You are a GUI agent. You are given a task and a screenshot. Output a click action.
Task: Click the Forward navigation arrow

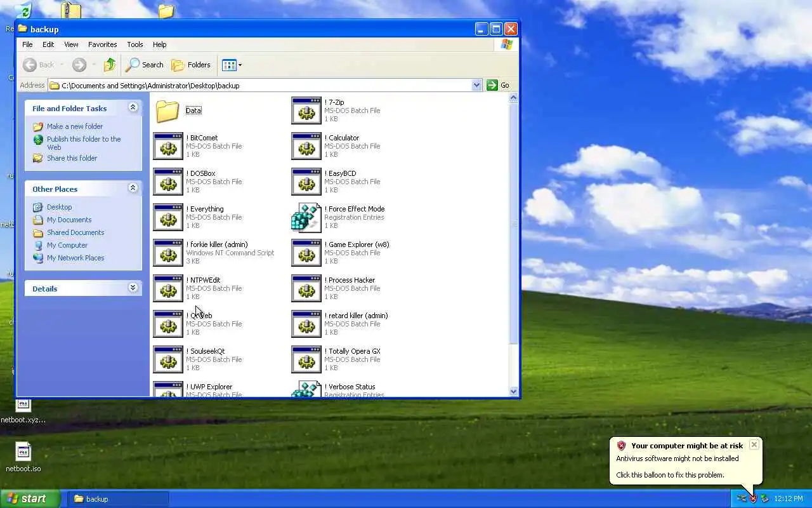click(x=79, y=65)
